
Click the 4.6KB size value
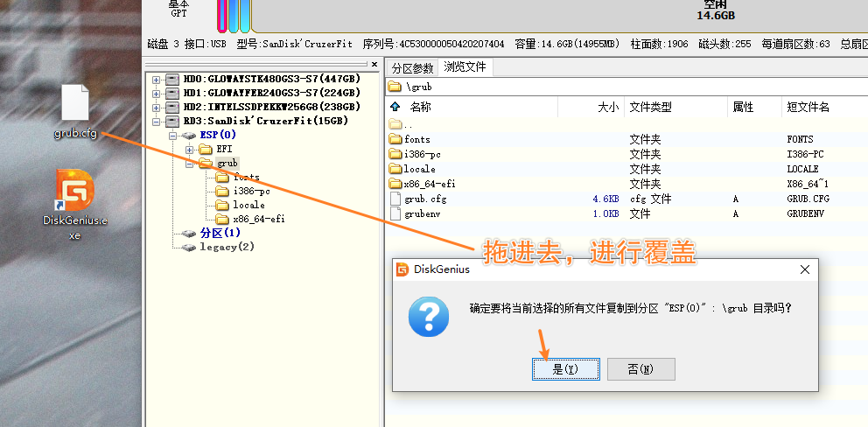click(x=605, y=199)
